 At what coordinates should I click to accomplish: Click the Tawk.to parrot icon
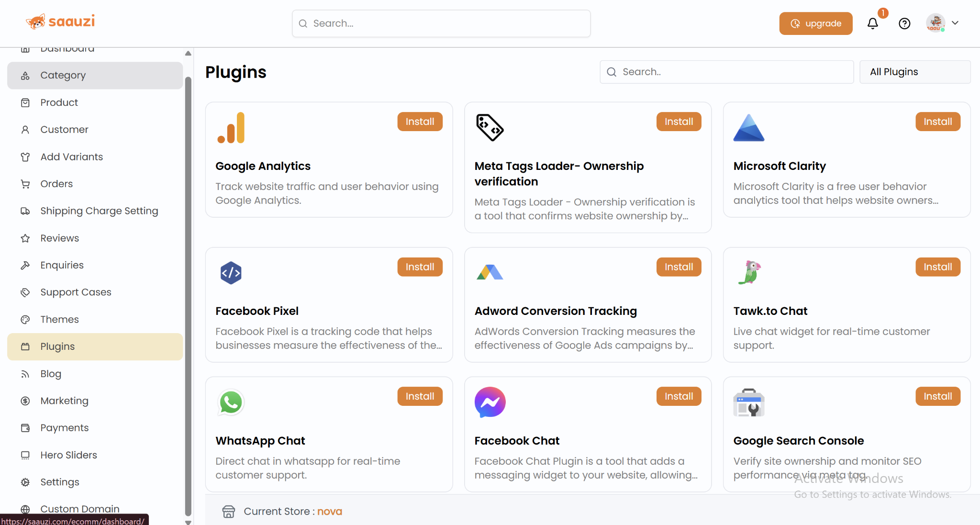[x=749, y=272]
